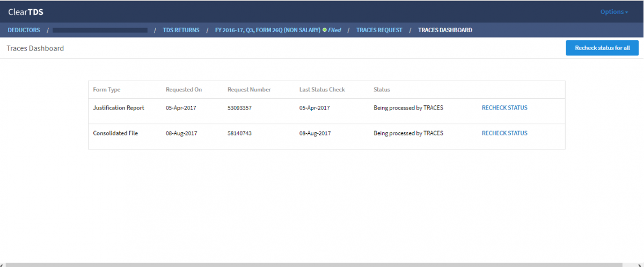
Task: Go back to TRACES REQUEST page
Action: [379, 30]
